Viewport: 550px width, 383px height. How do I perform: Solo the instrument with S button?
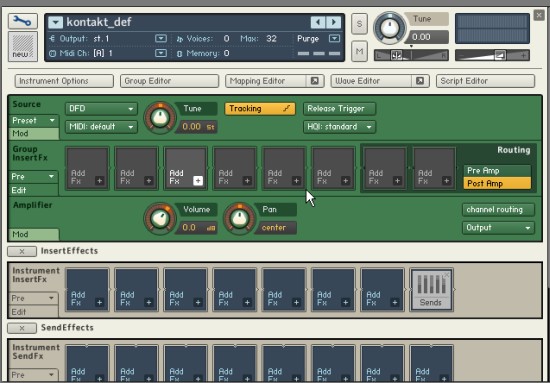[x=359, y=24]
